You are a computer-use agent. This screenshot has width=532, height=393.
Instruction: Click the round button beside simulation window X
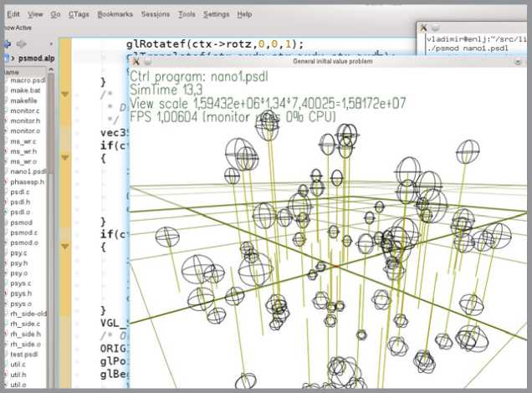(147, 62)
